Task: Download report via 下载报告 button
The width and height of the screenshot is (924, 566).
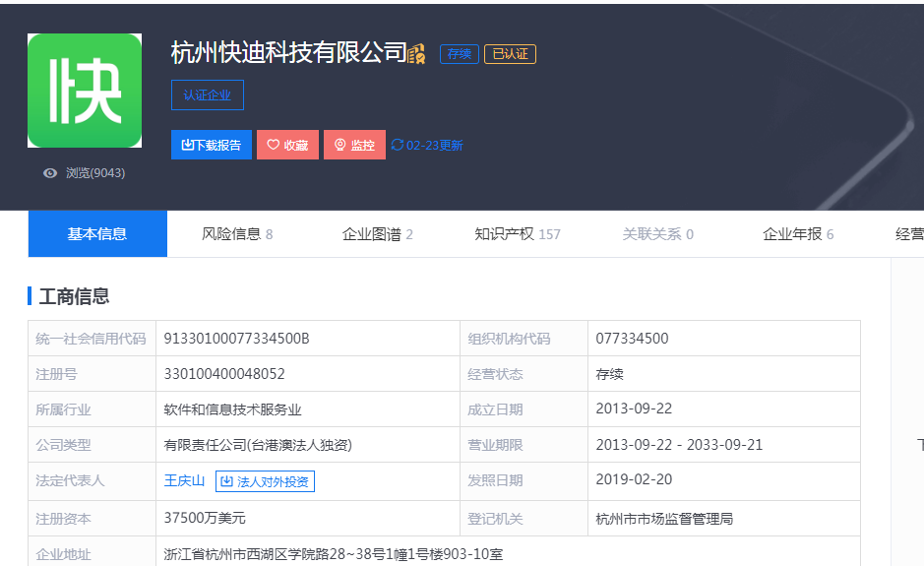Action: tap(212, 145)
